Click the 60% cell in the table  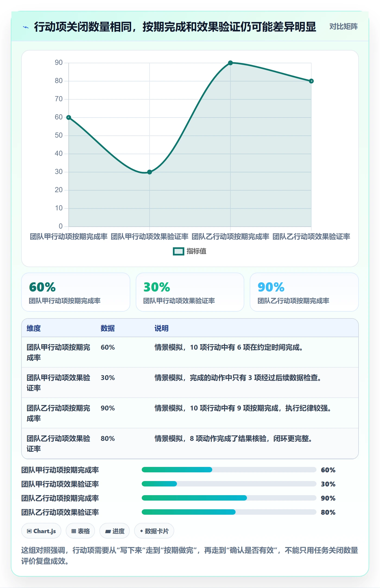(108, 347)
